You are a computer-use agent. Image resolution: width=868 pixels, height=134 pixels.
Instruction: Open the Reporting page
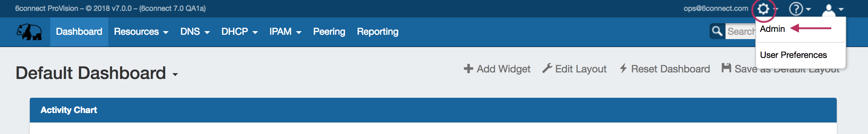[378, 32]
